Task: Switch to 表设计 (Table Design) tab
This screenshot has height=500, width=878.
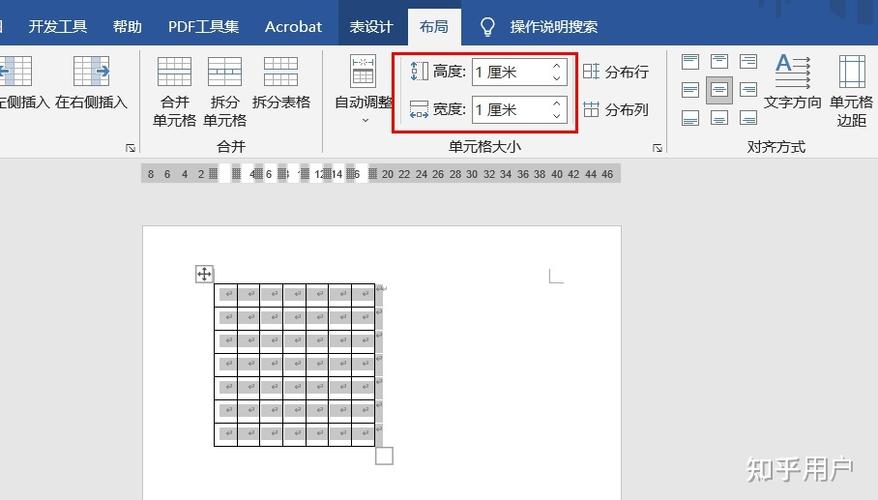Action: (371, 26)
